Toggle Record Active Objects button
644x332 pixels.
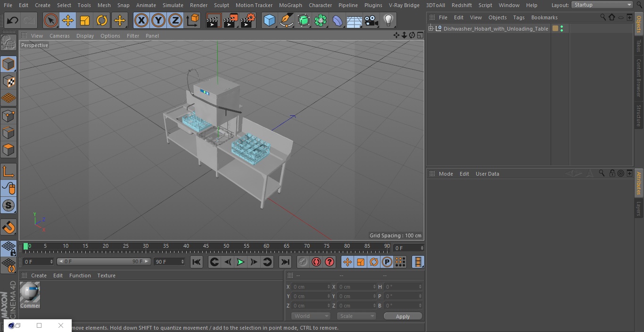click(303, 262)
